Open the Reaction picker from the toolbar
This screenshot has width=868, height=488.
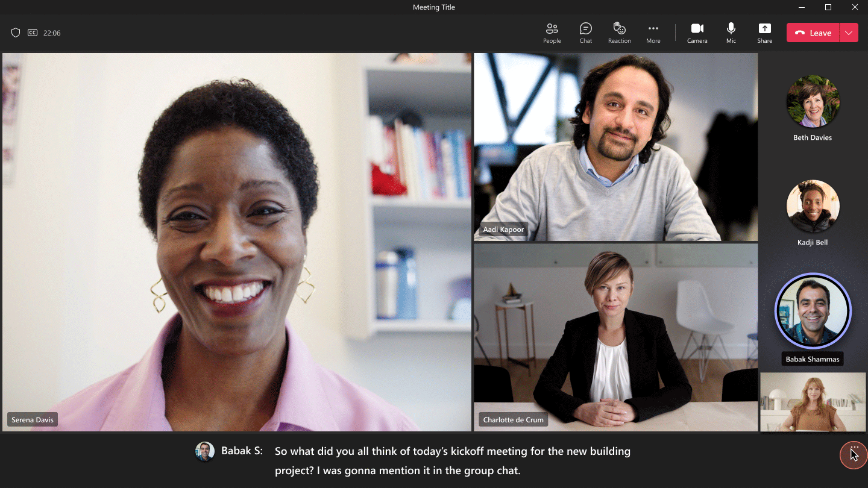pos(619,33)
